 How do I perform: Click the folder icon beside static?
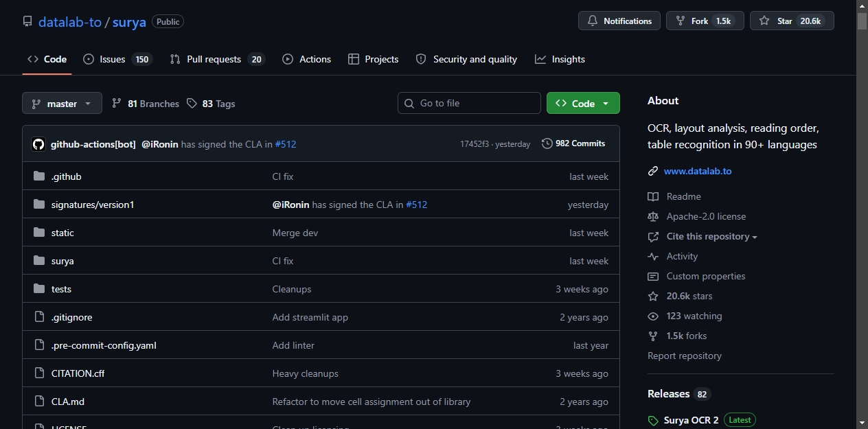click(x=39, y=233)
